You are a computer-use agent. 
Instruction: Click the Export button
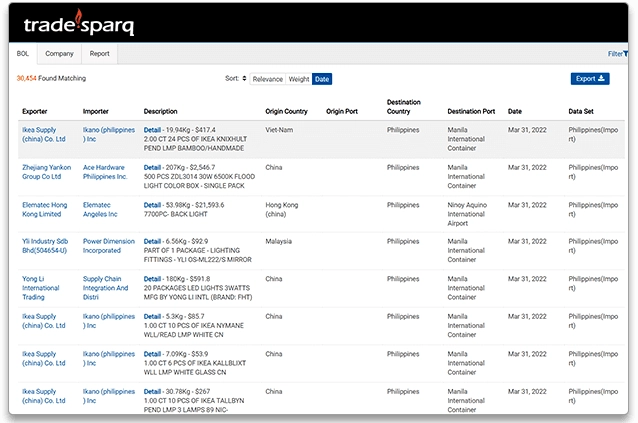click(x=590, y=78)
